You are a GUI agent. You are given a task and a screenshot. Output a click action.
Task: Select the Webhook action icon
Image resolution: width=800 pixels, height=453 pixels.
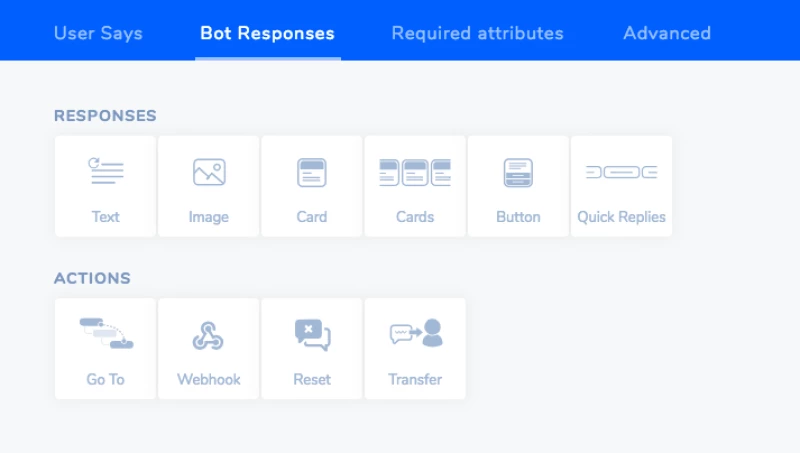click(x=209, y=336)
